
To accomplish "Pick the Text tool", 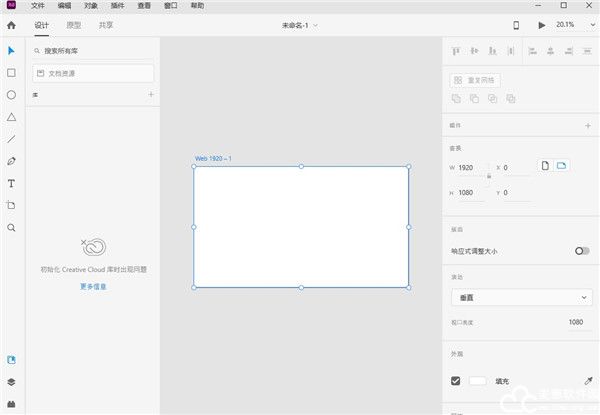I will (x=11, y=183).
